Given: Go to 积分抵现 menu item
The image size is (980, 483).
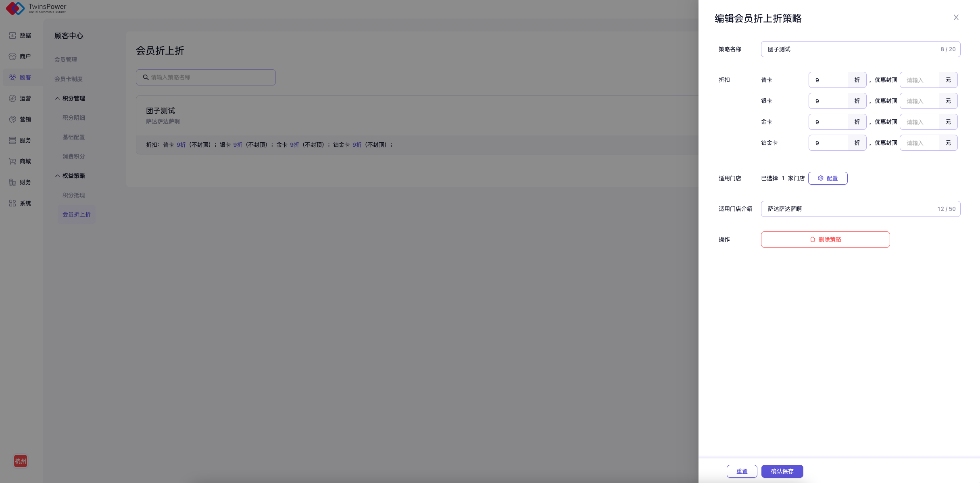Looking at the screenshot, I should coord(74,195).
